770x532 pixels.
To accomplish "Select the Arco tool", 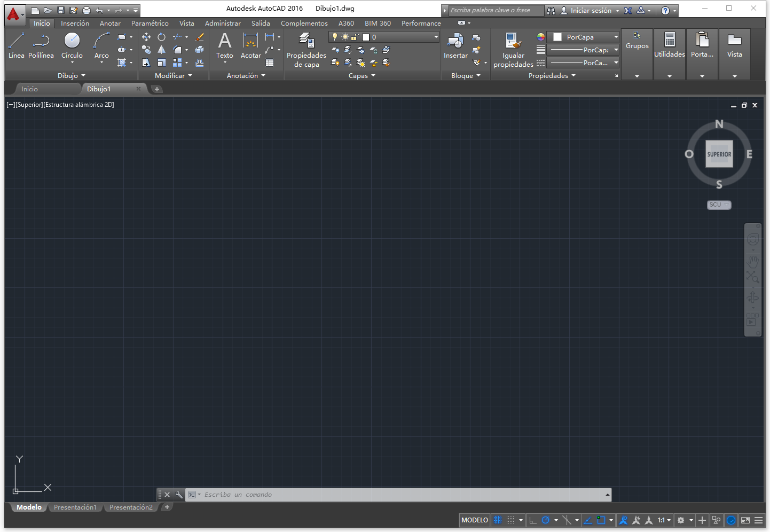I will 101,45.
